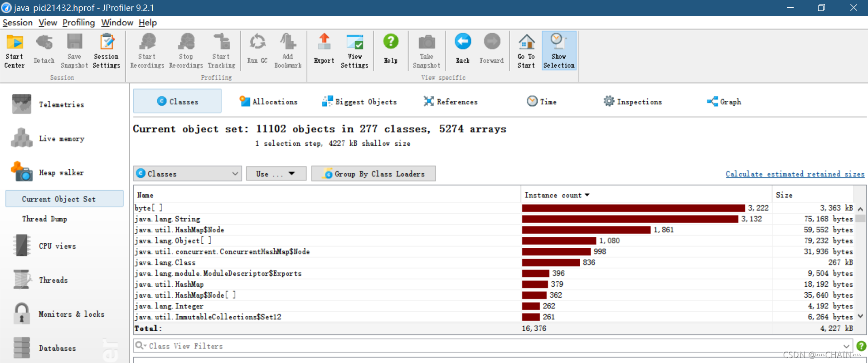
Task: Toggle the Show Selection button
Action: click(559, 51)
